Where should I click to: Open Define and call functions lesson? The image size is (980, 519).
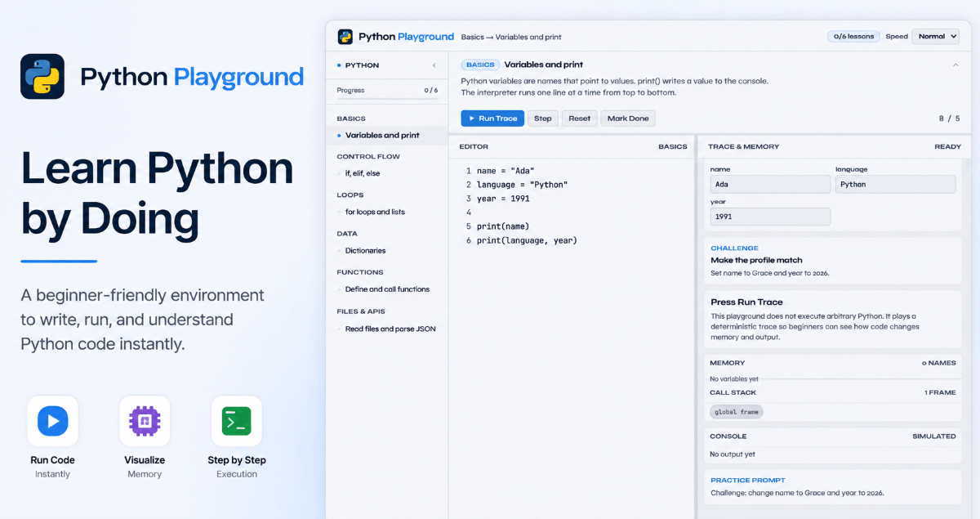pyautogui.click(x=387, y=289)
